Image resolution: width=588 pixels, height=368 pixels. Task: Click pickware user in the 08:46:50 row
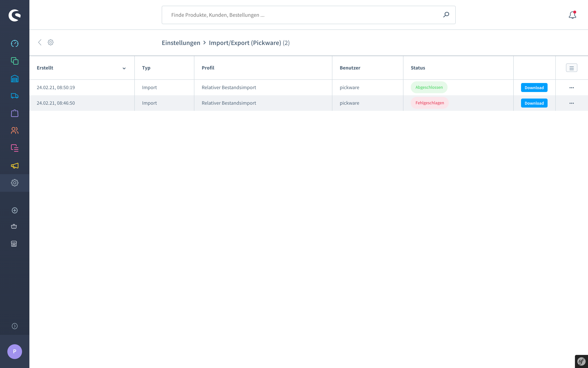coord(349,103)
